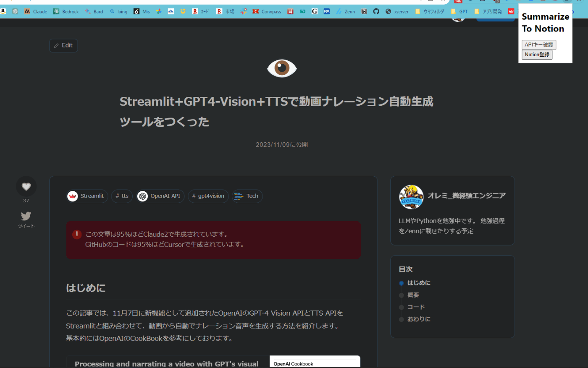Image resolution: width=588 pixels, height=368 pixels.
Task: Like the article with heart icon
Action: tap(26, 186)
